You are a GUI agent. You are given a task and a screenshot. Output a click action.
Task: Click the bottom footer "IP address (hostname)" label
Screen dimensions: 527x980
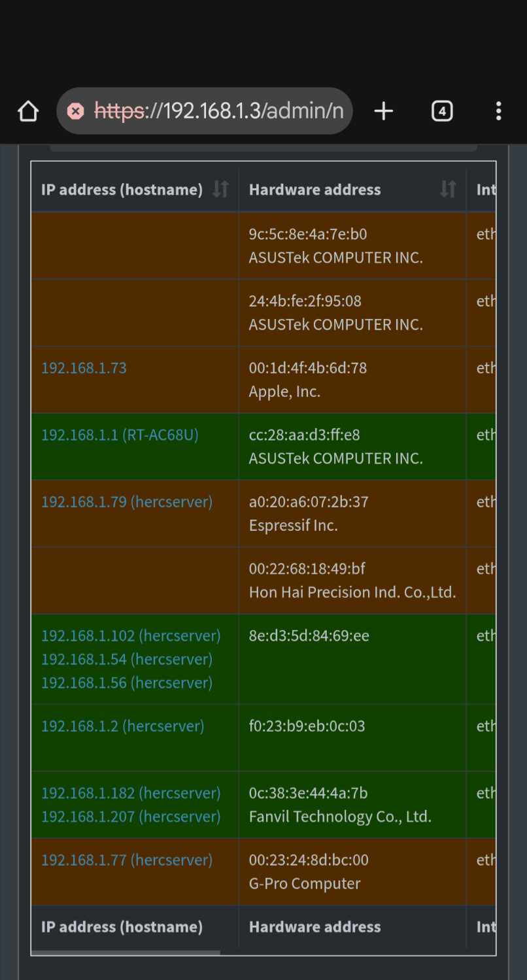point(122,927)
